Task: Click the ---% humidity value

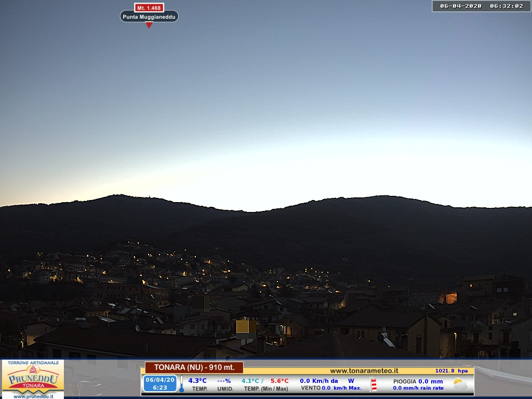Action: tap(224, 381)
